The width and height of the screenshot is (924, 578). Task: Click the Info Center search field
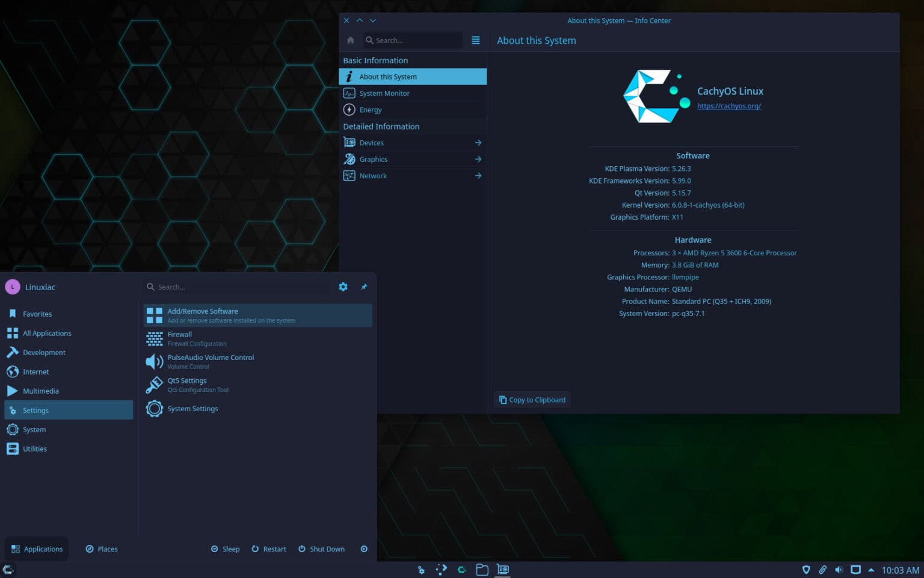412,40
